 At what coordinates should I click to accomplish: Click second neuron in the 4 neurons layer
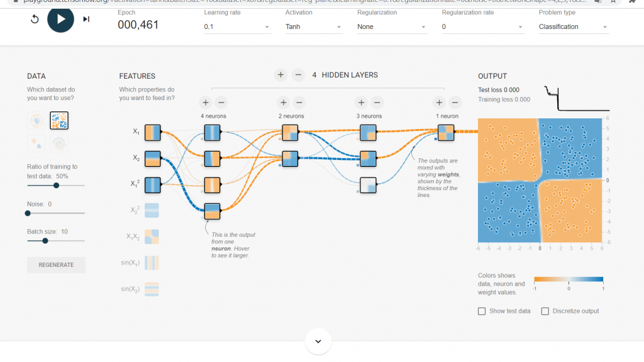pyautogui.click(x=213, y=159)
